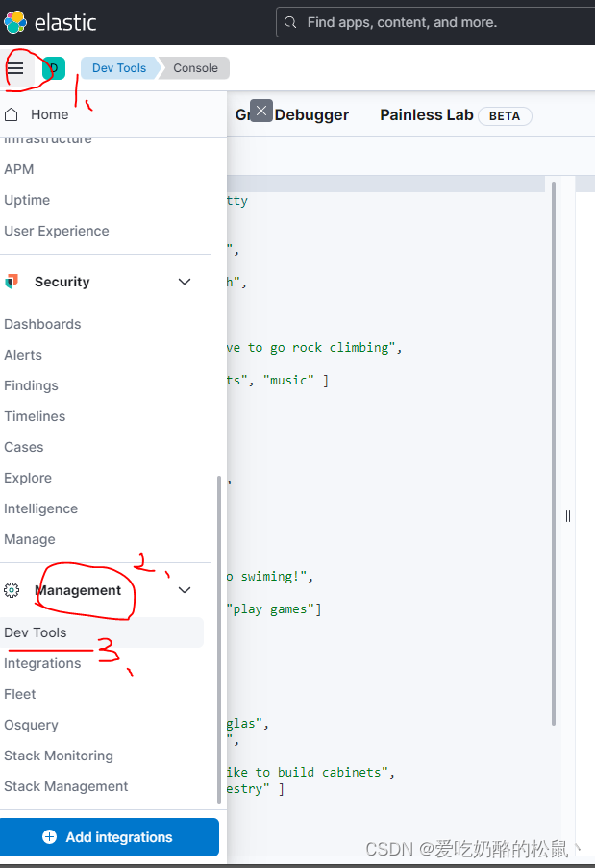Click the plus icon on Add integrations
This screenshot has width=595, height=868.
[x=49, y=836]
